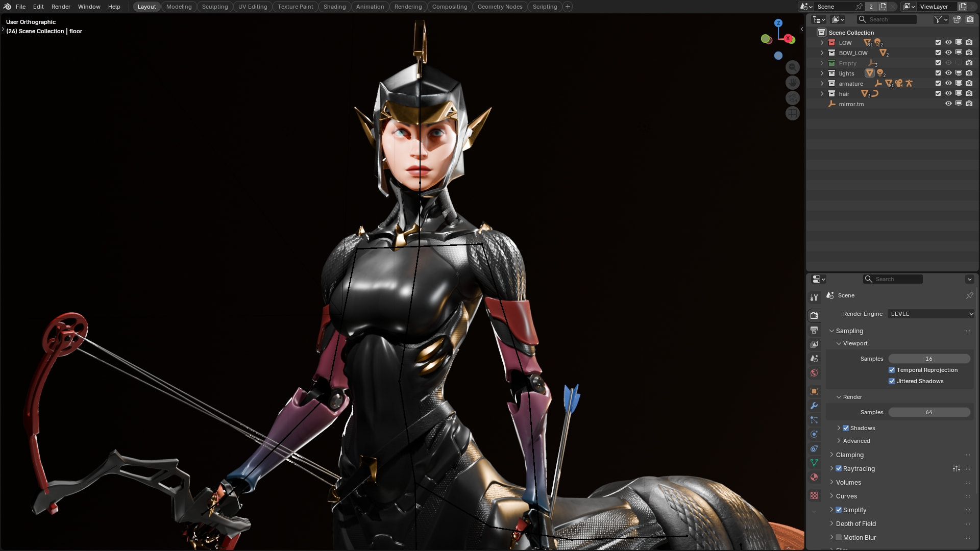The width and height of the screenshot is (980, 551).
Task: Toggle the camera view gizmo in the viewport
Action: (792, 98)
